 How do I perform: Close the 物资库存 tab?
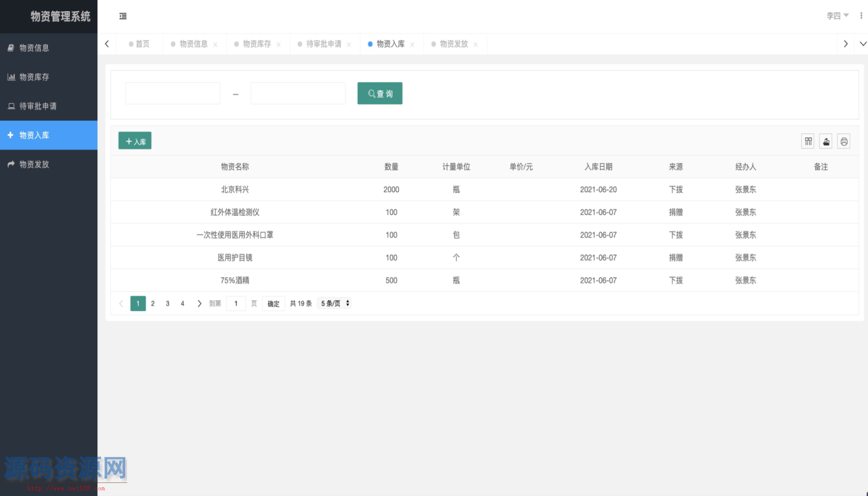(278, 45)
